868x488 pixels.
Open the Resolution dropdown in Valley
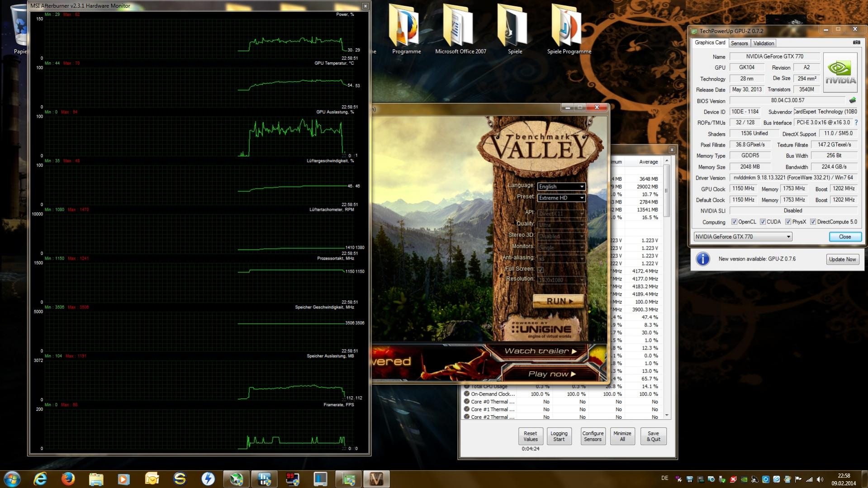(x=561, y=280)
